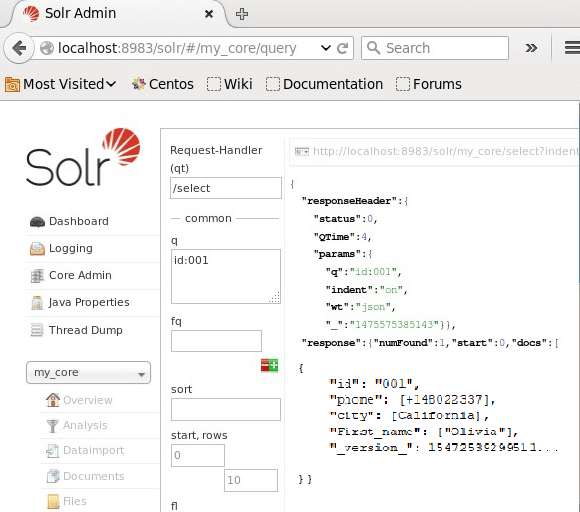Screen dimensions: 580x512
Task: Click the Dataimport document icon
Action: [53, 451]
